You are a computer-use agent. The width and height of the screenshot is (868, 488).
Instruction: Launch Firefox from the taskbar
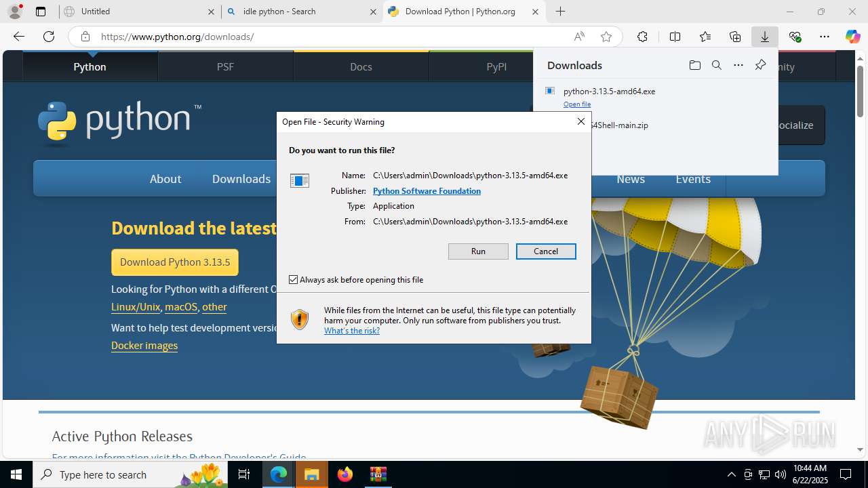[x=344, y=474]
